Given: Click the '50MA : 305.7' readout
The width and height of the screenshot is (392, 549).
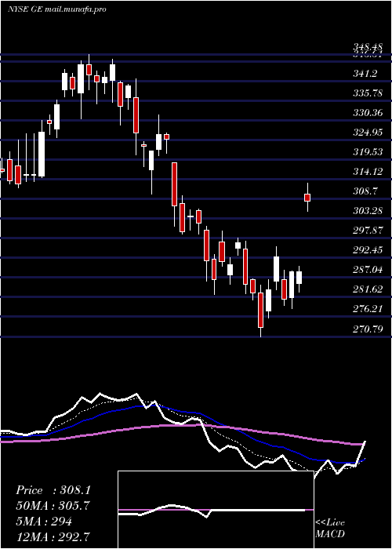Looking at the screenshot, I should pyautogui.click(x=53, y=506).
